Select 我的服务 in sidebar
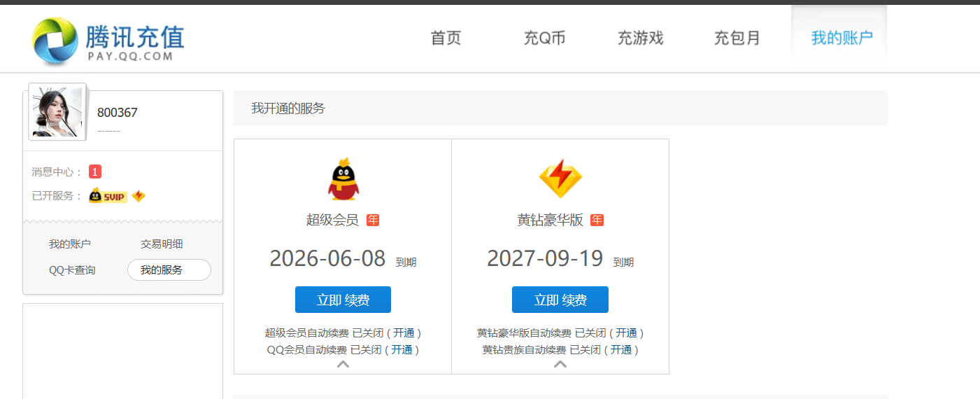The width and height of the screenshot is (980, 399). click(x=169, y=270)
